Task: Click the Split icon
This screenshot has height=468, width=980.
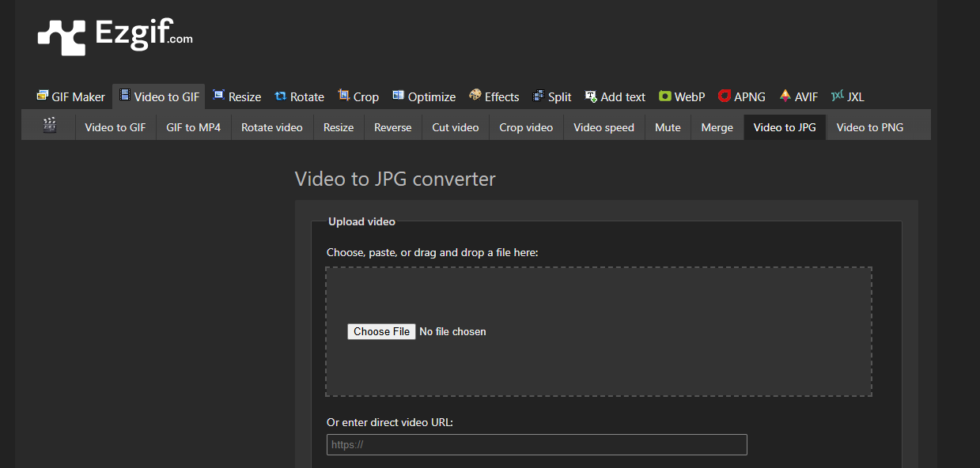Action: [x=539, y=96]
